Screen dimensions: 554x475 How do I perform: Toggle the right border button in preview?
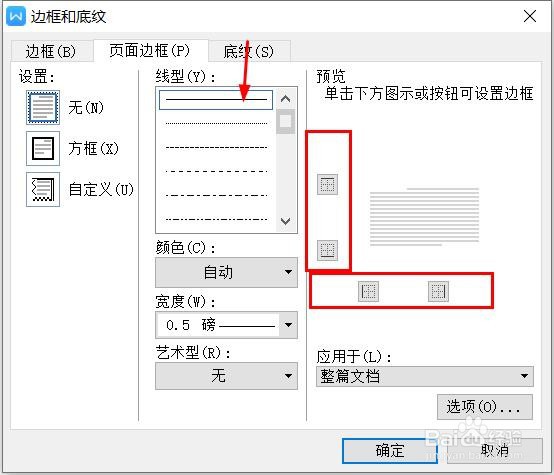click(438, 292)
